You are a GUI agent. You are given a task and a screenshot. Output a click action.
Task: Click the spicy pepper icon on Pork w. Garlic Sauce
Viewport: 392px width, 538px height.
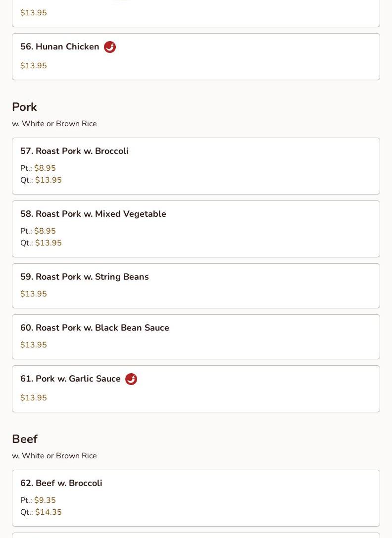(131, 379)
